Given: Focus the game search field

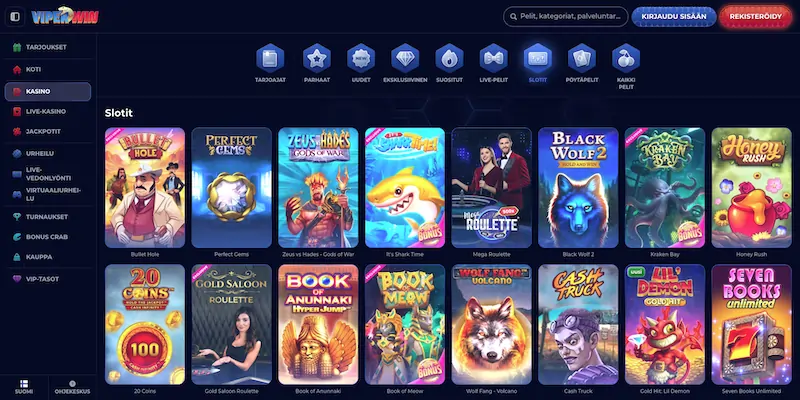Looking at the screenshot, I should pyautogui.click(x=566, y=16).
